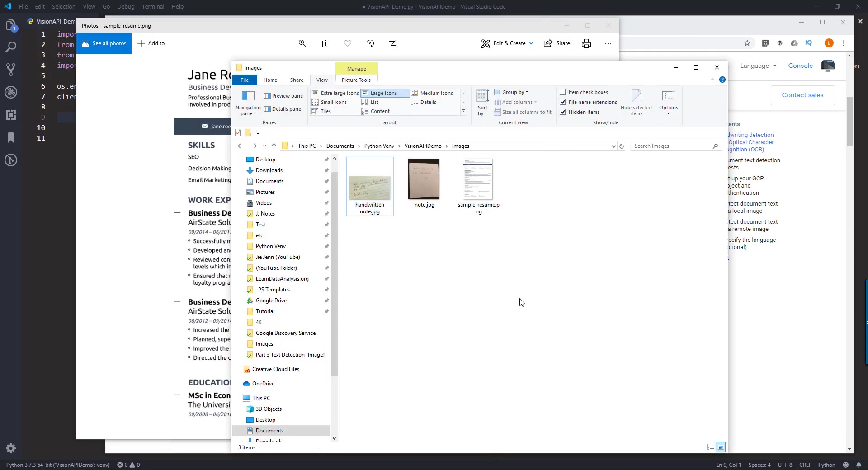Open the Terminal menu in VS Code

pos(153,7)
